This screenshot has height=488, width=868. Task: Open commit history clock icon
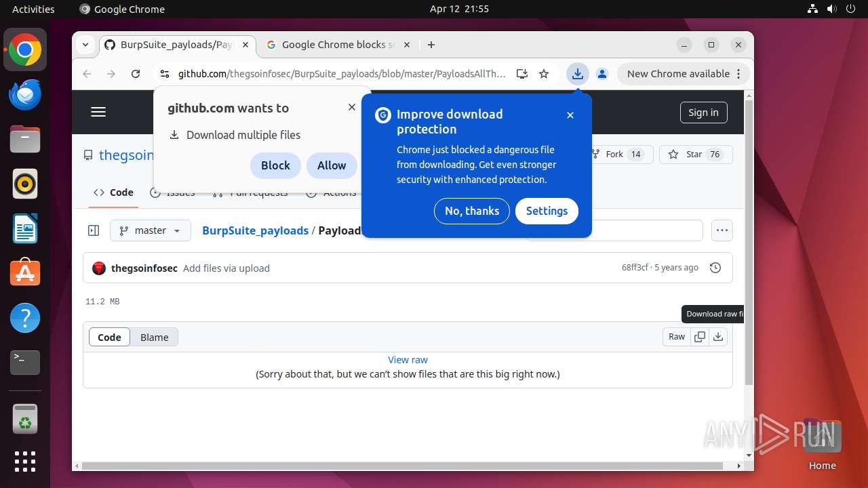pos(715,268)
